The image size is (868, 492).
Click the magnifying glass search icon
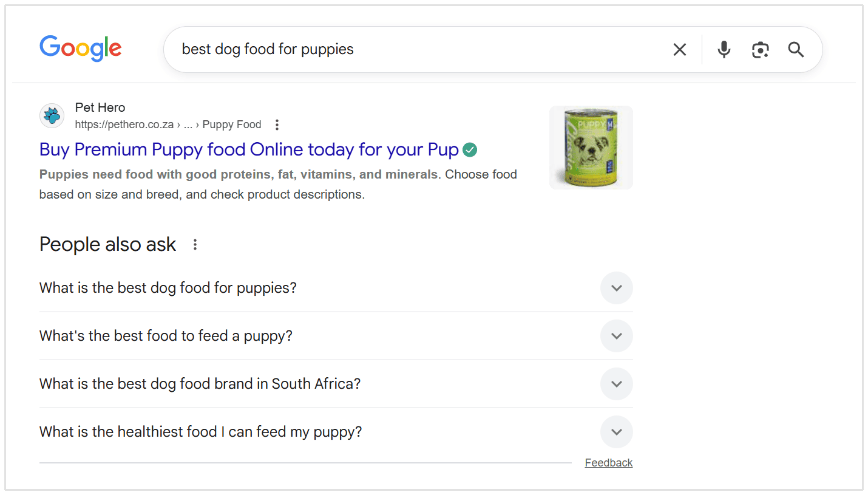[795, 49]
